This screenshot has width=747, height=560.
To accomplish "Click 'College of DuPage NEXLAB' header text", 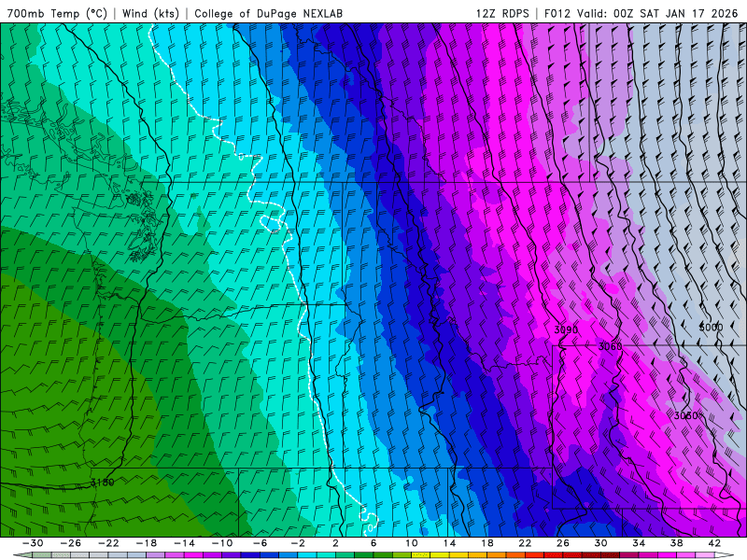I will tap(268, 13).
